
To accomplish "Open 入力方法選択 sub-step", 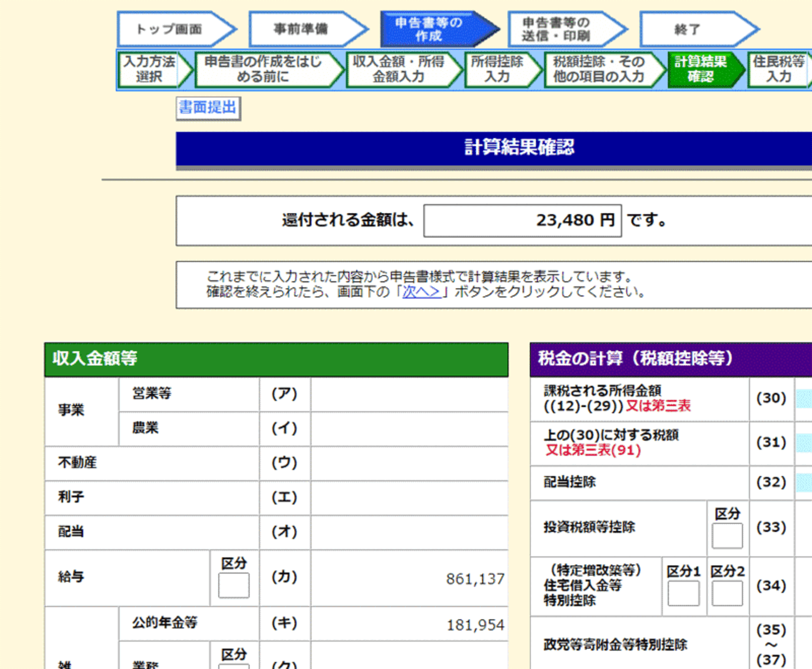I will pos(150,69).
